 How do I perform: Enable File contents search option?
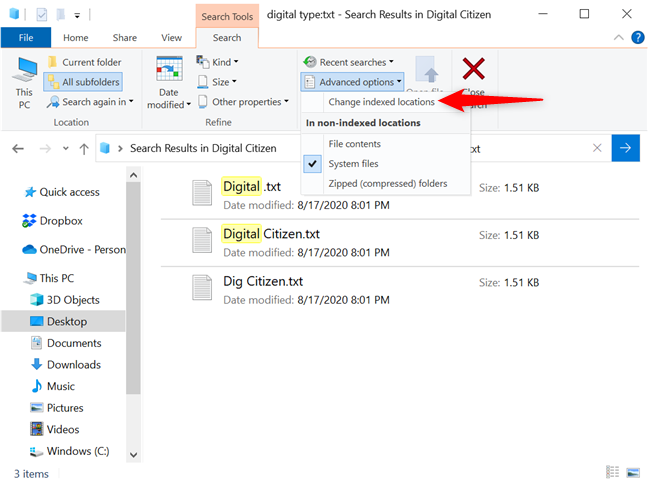(x=354, y=144)
